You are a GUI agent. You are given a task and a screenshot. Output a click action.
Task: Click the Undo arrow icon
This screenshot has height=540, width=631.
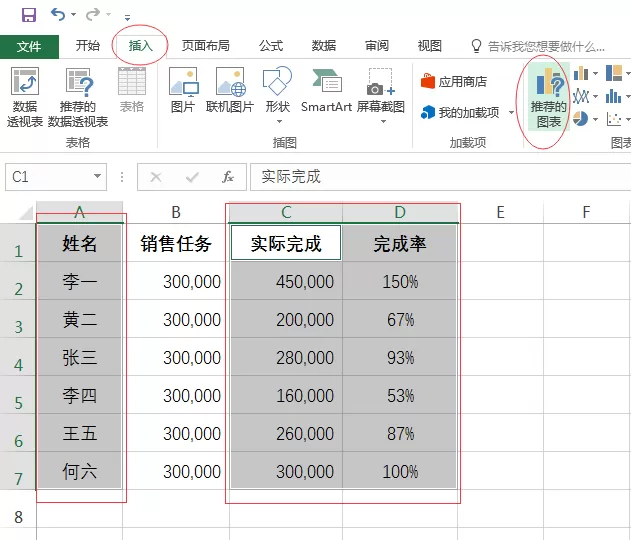point(58,14)
